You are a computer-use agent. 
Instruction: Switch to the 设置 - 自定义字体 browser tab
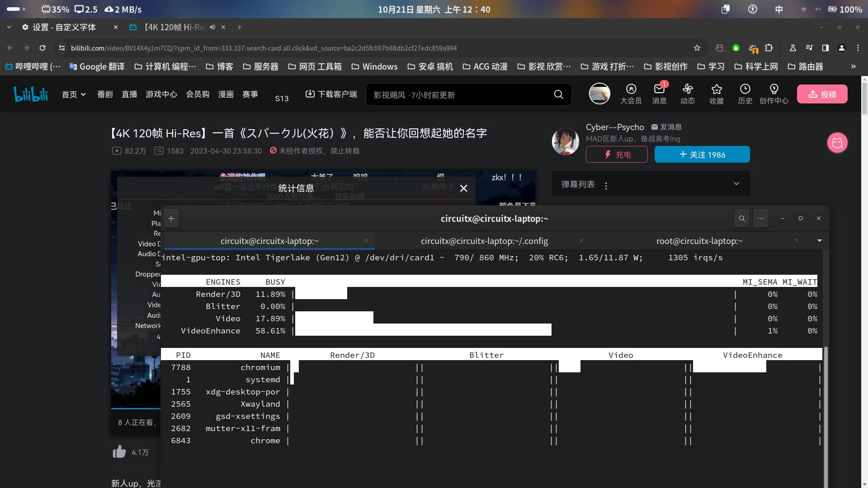pyautogui.click(x=64, y=28)
